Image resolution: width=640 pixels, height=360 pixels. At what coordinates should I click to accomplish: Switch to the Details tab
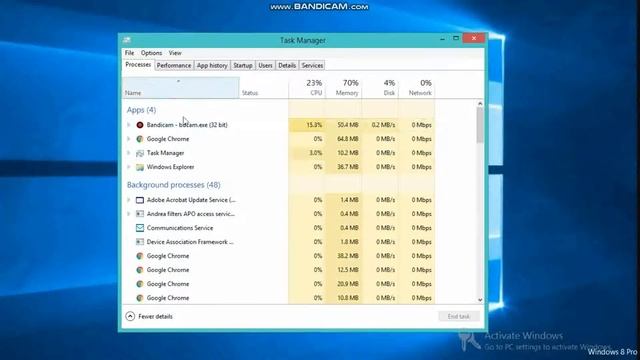tap(287, 65)
